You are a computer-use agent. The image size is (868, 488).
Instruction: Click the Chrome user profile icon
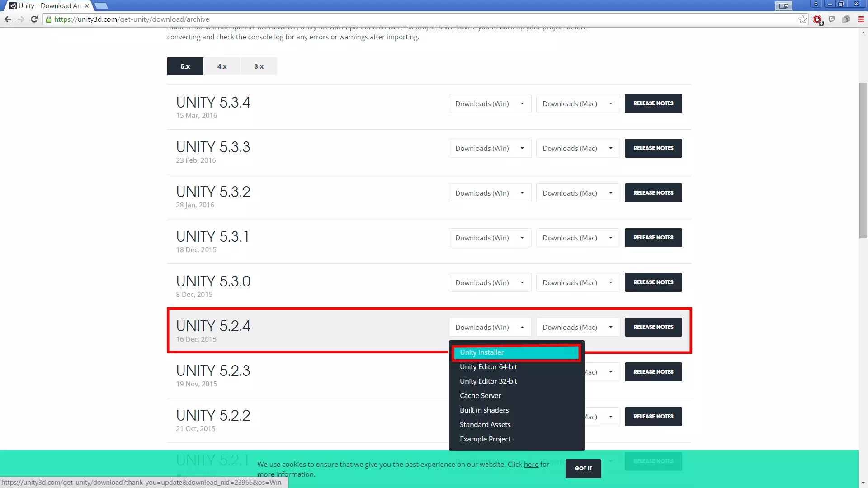tap(816, 4)
